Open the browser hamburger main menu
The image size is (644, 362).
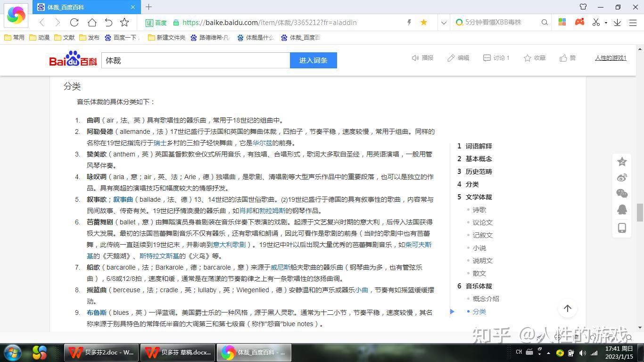[633, 22]
